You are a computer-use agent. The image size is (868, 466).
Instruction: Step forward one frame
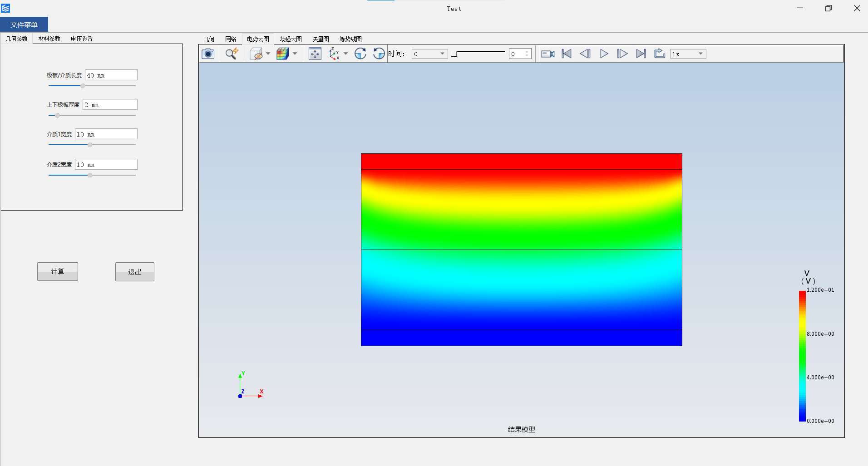pyautogui.click(x=622, y=54)
